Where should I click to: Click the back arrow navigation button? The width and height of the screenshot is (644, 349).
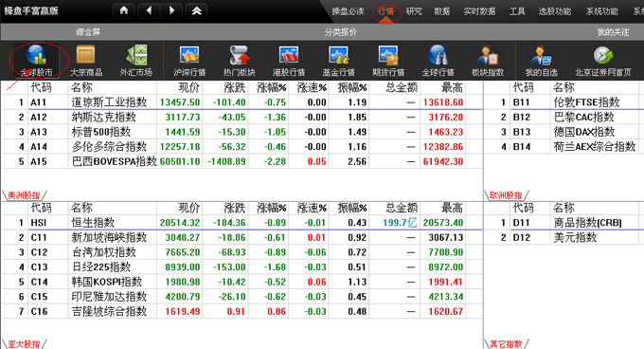149,10
